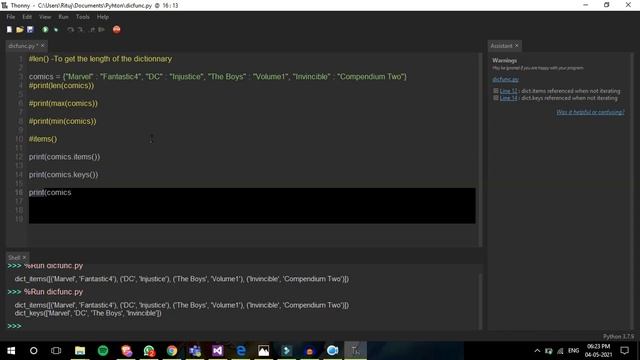Viewport: 640px width, 360px height.
Task: Expand the Line 14 warning details
Action: click(496, 98)
